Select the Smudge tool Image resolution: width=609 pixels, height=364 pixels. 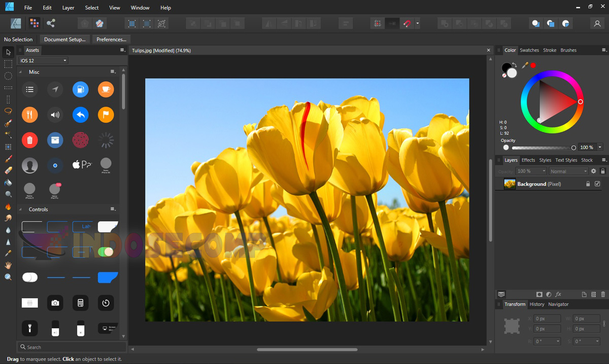click(8, 218)
